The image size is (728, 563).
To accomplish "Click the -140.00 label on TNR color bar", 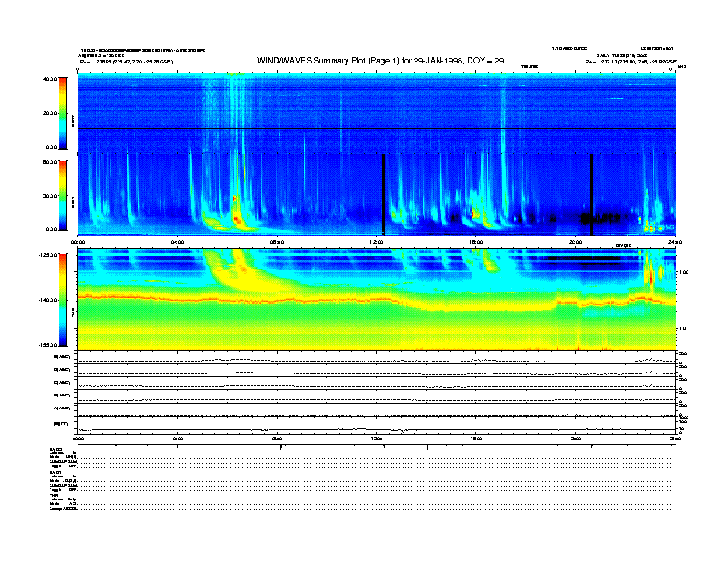I will [x=48, y=300].
